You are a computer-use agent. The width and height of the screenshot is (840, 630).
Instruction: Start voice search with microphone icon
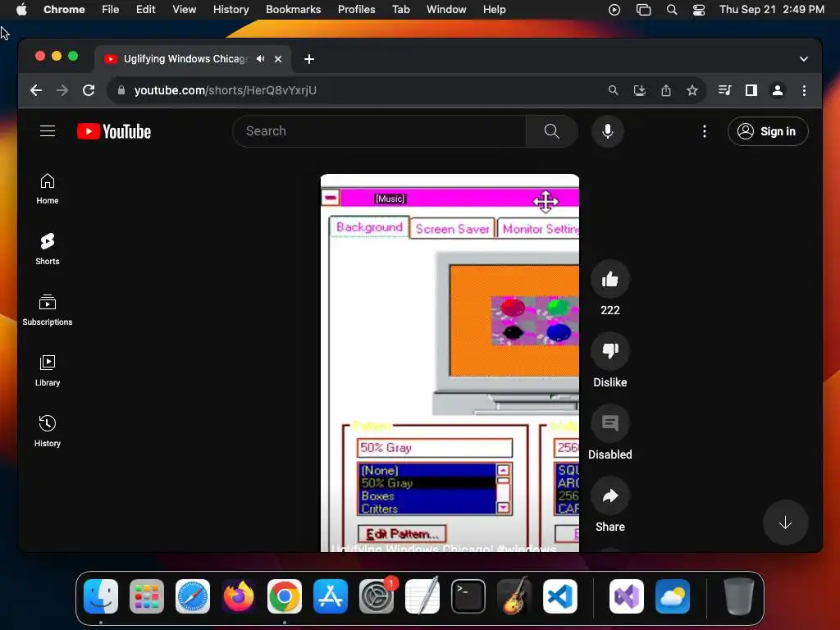(608, 131)
